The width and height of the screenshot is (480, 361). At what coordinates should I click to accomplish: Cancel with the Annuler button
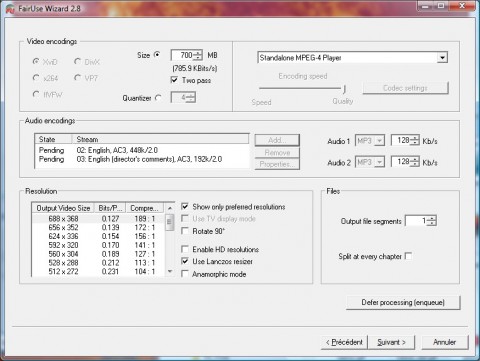[x=445, y=342]
